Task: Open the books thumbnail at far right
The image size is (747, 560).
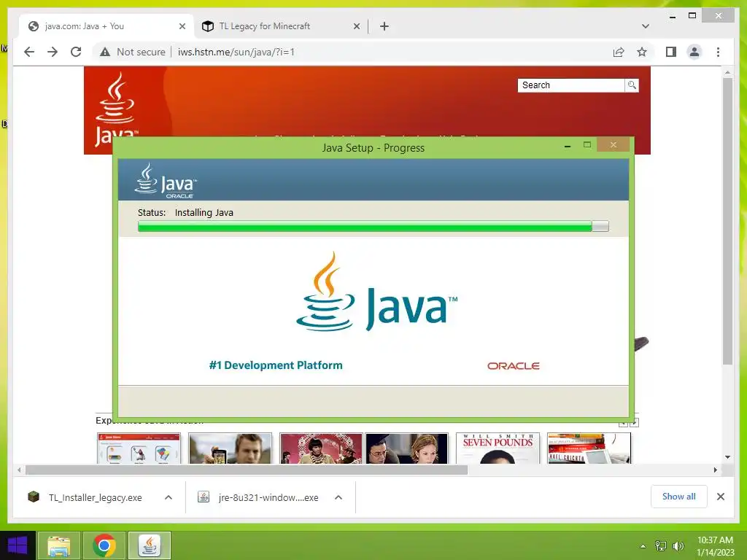Action: [x=589, y=448]
